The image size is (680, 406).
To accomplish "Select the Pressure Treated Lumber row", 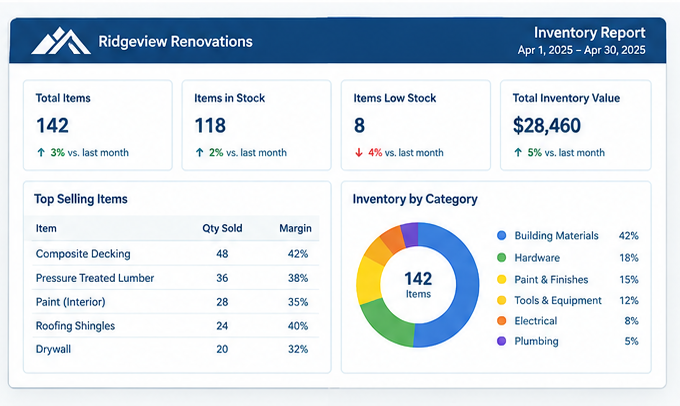I will [175, 278].
